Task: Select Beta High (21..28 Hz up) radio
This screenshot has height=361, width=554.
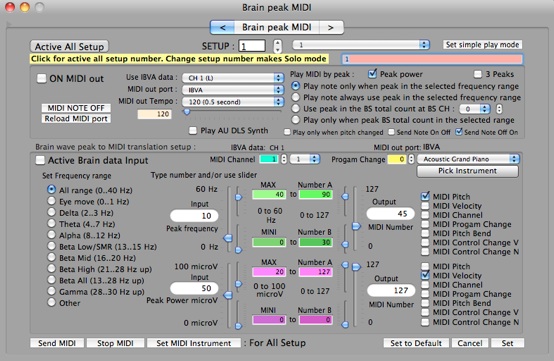Action: pos(52,268)
